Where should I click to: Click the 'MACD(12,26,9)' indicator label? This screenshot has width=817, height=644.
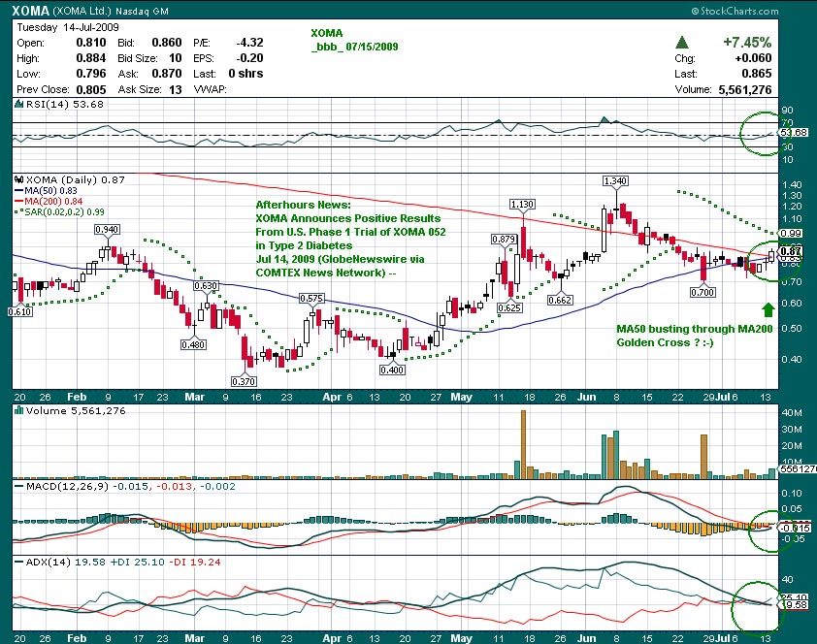coord(68,486)
